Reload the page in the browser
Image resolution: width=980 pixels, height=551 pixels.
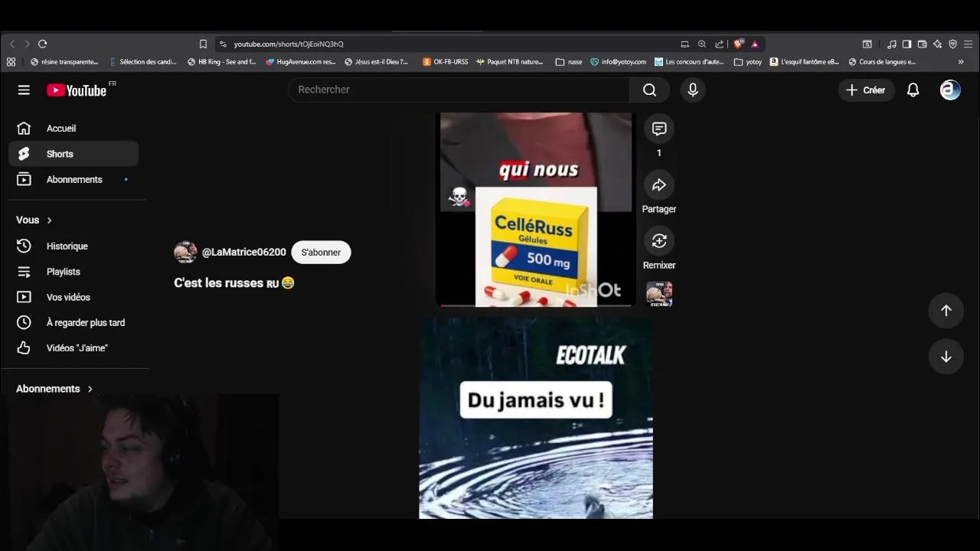coord(42,44)
